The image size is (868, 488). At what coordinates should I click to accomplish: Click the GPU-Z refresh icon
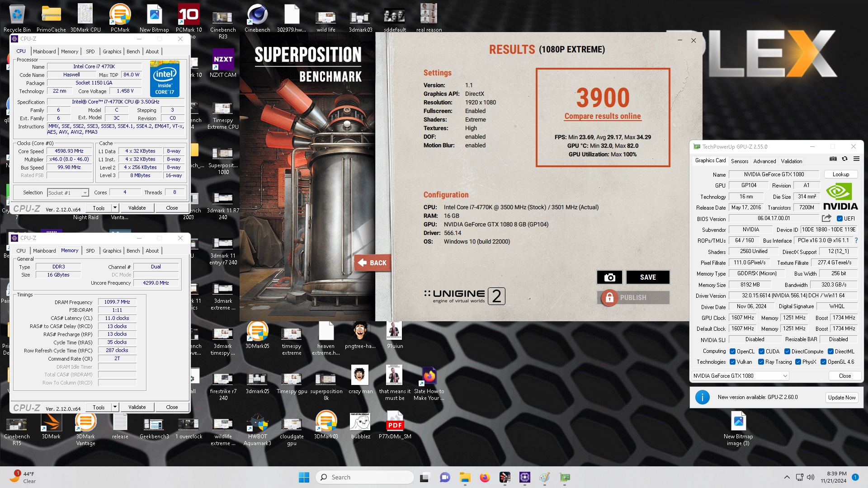(x=844, y=159)
